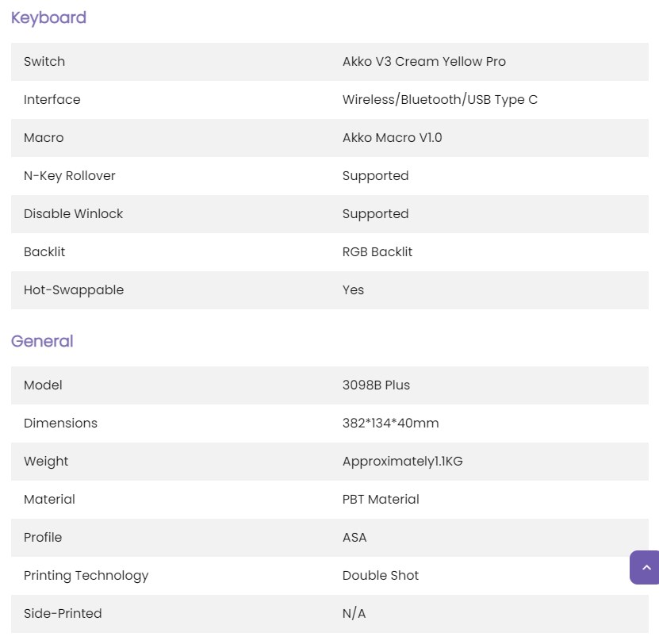
Task: Click the Switch row label
Action: [x=44, y=61]
